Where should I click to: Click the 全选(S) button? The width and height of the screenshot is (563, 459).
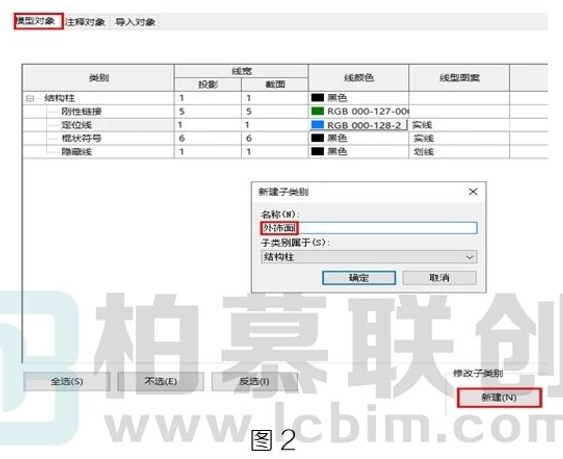pyautogui.click(x=67, y=381)
